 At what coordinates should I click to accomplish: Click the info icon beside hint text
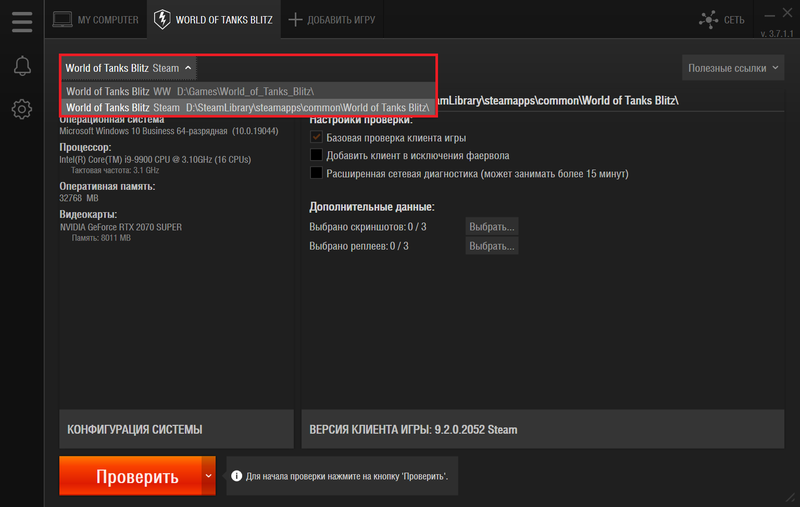pos(235,477)
